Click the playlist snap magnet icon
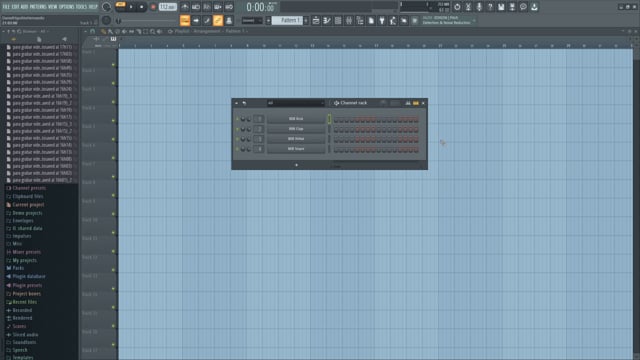This screenshot has height=360, width=640. coord(93,31)
